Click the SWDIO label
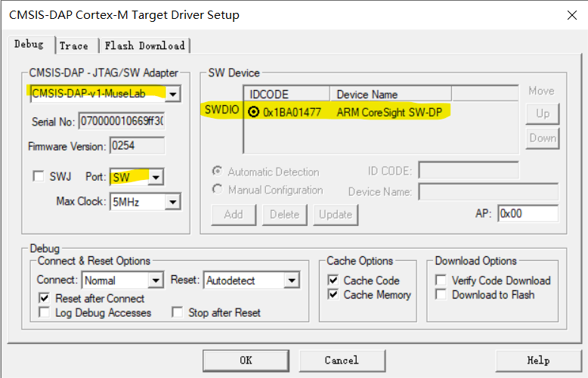The image size is (588, 378). [221, 110]
